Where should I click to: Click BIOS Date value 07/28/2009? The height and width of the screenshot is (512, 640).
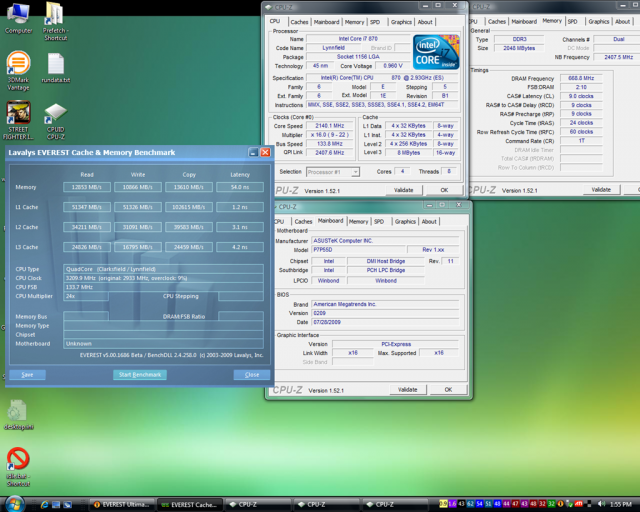385,322
